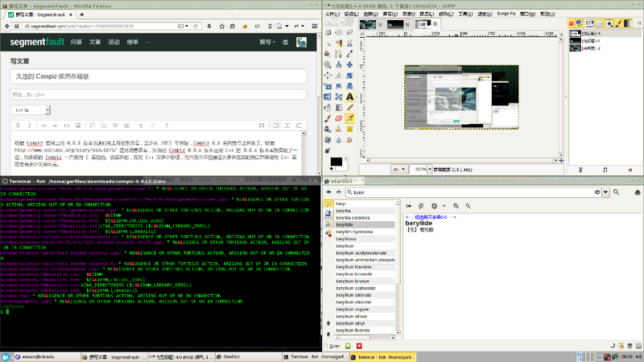Select GIMP Eraser tool
This screenshot has width=644, height=362.
338,118
